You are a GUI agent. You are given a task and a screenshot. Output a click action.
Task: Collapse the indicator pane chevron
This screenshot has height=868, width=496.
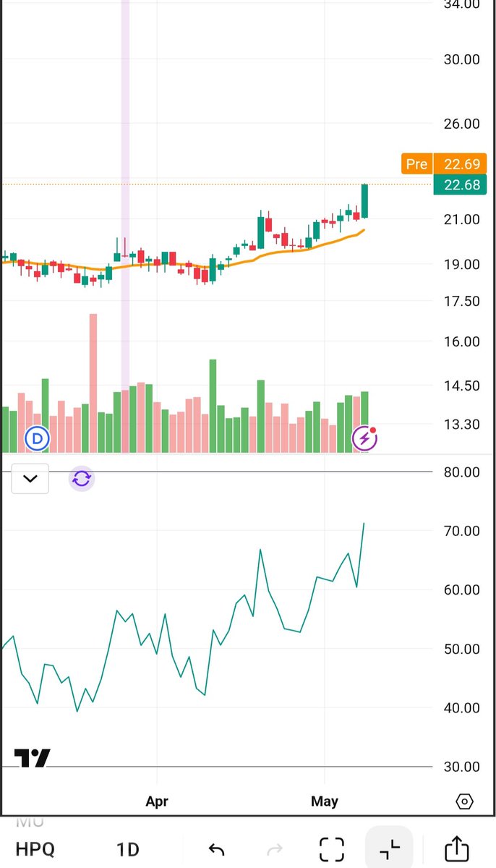click(x=30, y=478)
